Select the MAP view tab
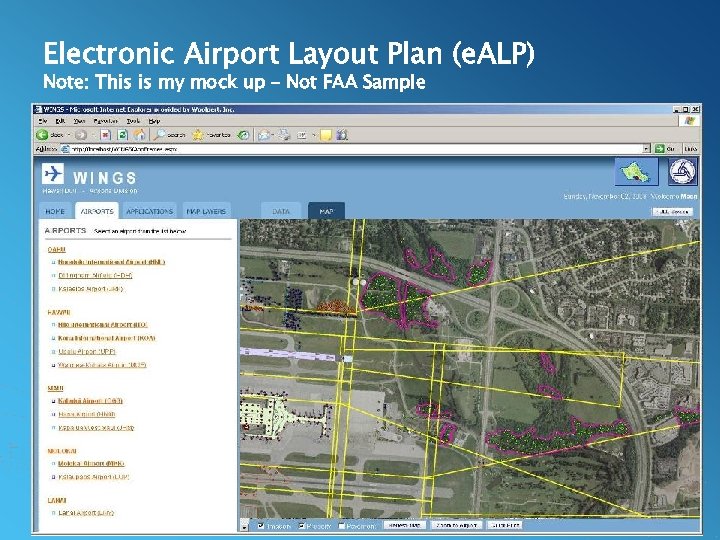Image resolution: width=720 pixels, height=540 pixels. click(x=326, y=211)
